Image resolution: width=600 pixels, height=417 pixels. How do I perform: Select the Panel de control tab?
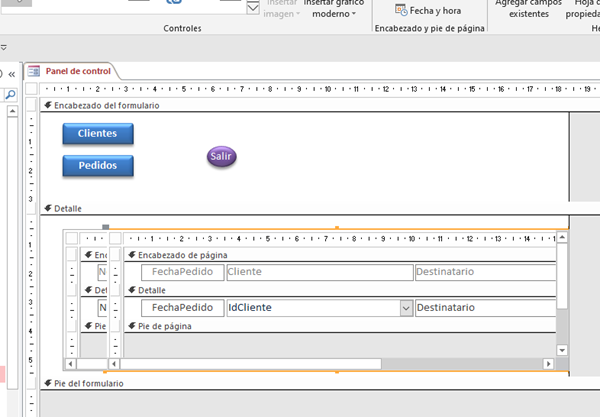click(x=78, y=71)
